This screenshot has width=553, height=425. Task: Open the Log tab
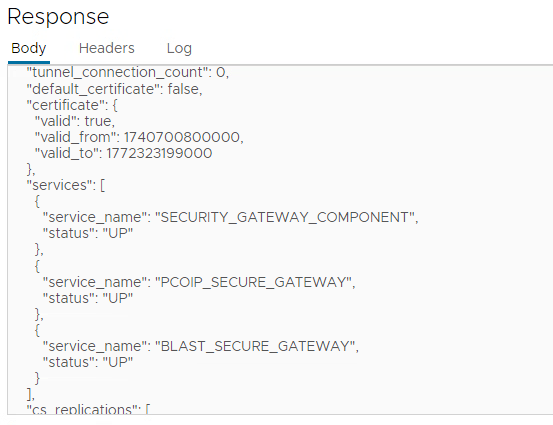click(179, 48)
